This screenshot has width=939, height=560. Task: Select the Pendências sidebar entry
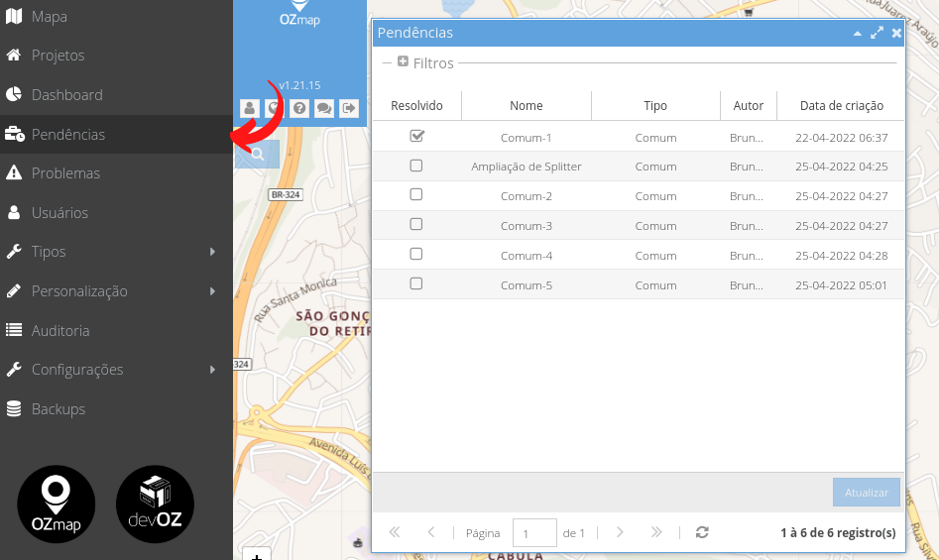(x=116, y=134)
